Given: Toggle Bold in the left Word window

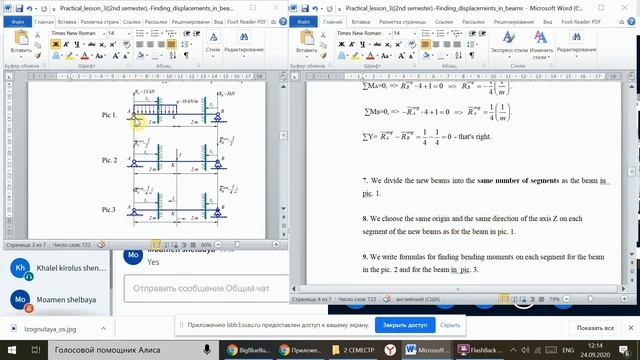Looking at the screenshot, I should tap(56, 44).
